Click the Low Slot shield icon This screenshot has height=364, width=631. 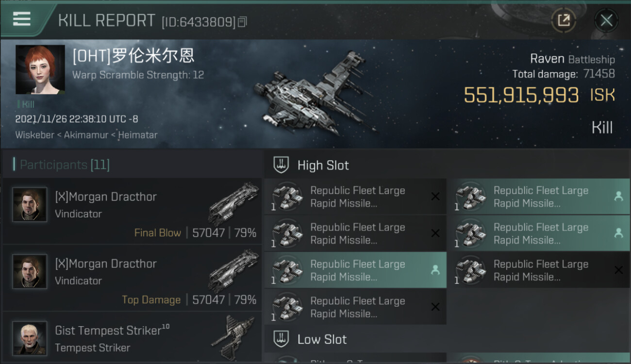click(x=281, y=339)
